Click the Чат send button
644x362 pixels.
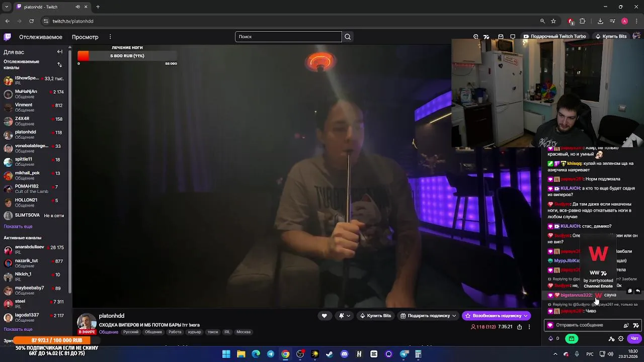pos(634,338)
